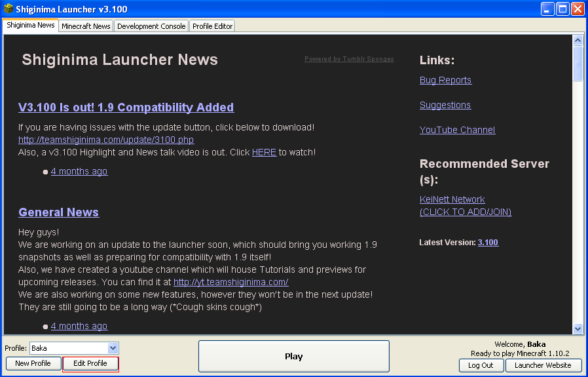The height and width of the screenshot is (377, 588).
Task: Click the Welcome, Baka text
Action: (x=520, y=344)
